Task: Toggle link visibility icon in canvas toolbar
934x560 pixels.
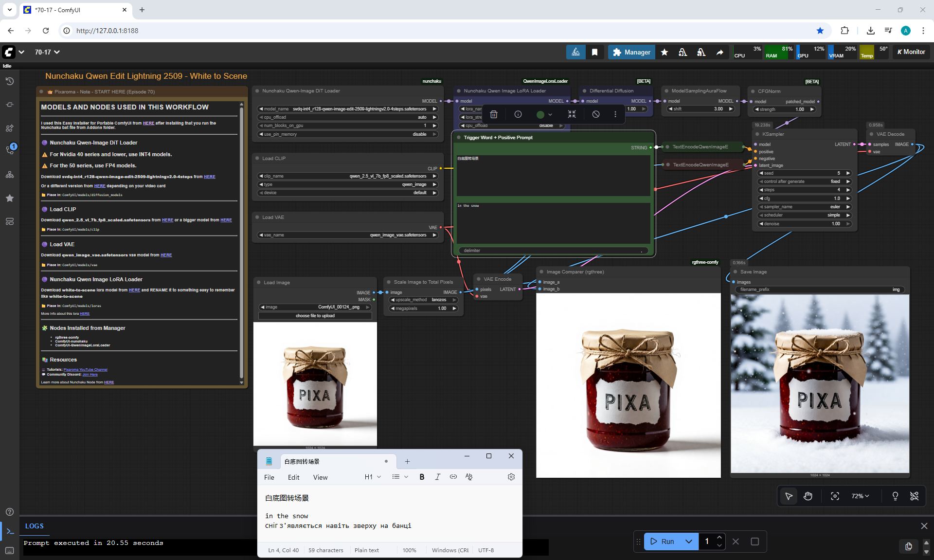Action: click(x=914, y=496)
